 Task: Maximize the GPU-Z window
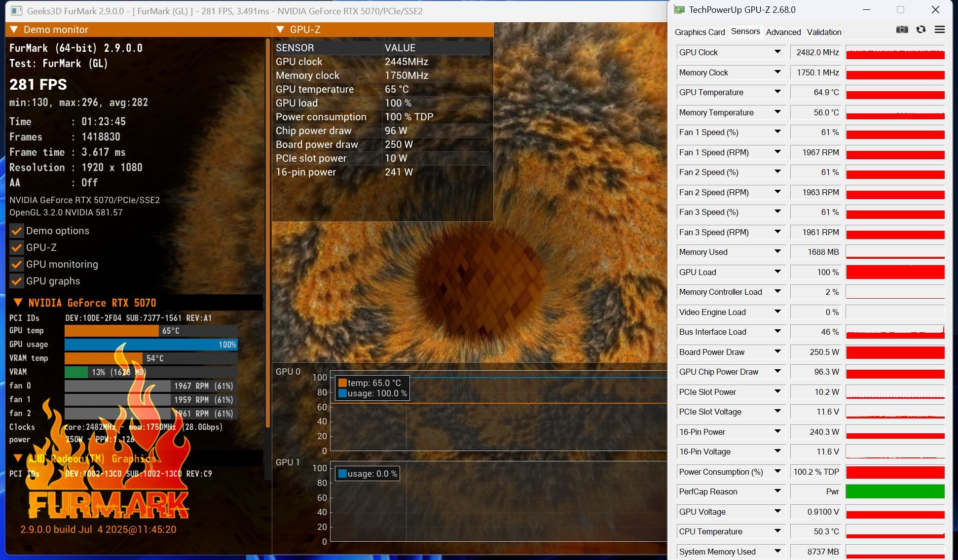pyautogui.click(x=900, y=10)
